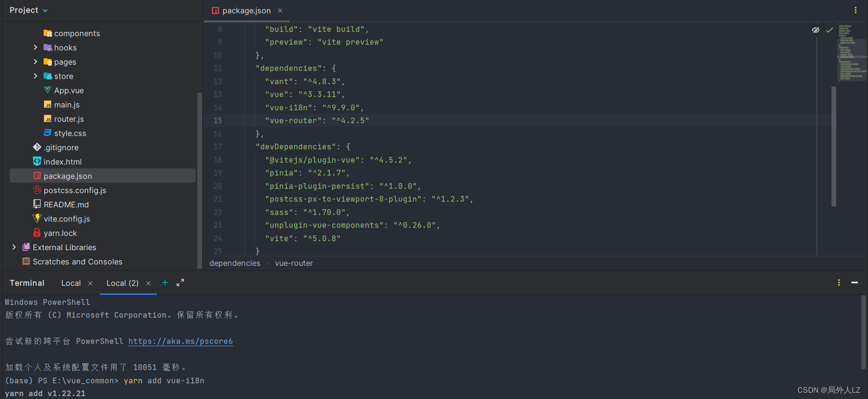This screenshot has height=399, width=868.
Task: Click the "vant": "^4.8.3" line
Action: [305, 81]
